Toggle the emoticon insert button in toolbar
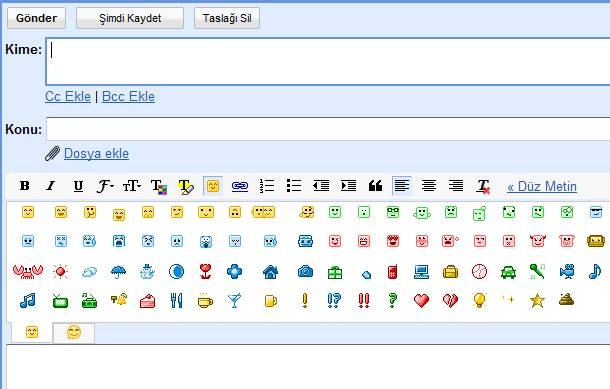610x389 pixels. [213, 186]
